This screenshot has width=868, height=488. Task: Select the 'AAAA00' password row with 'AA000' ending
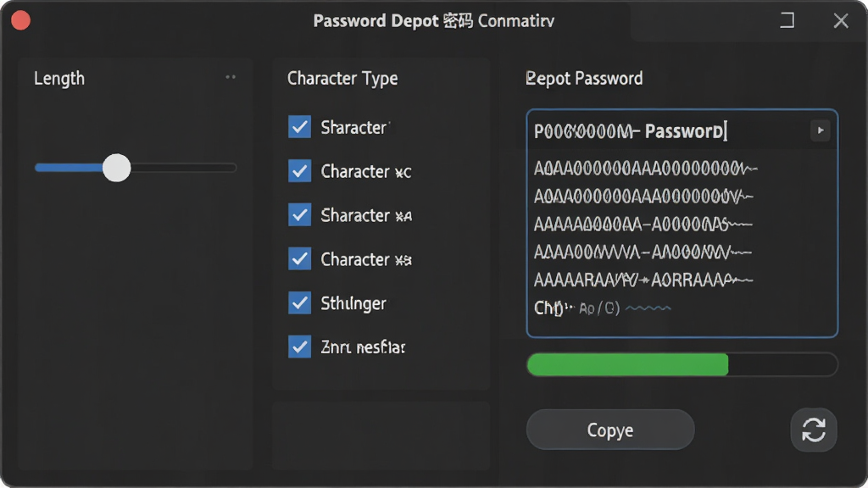coord(643,252)
